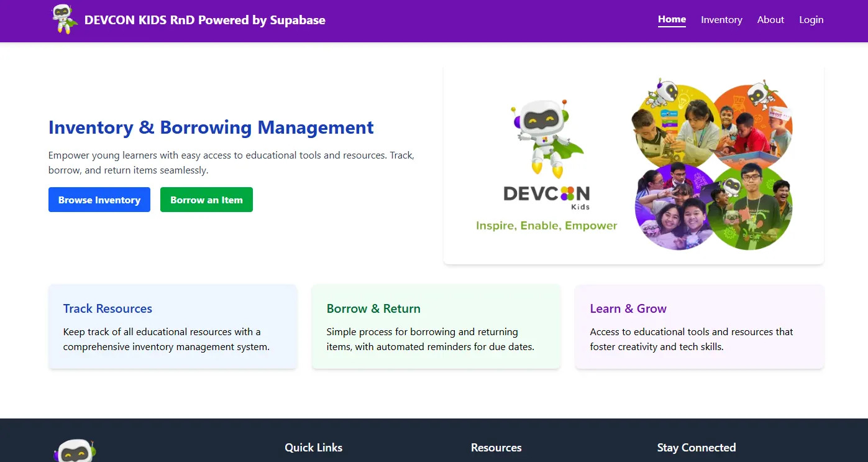Click the robot mascot logo in header

click(x=64, y=19)
